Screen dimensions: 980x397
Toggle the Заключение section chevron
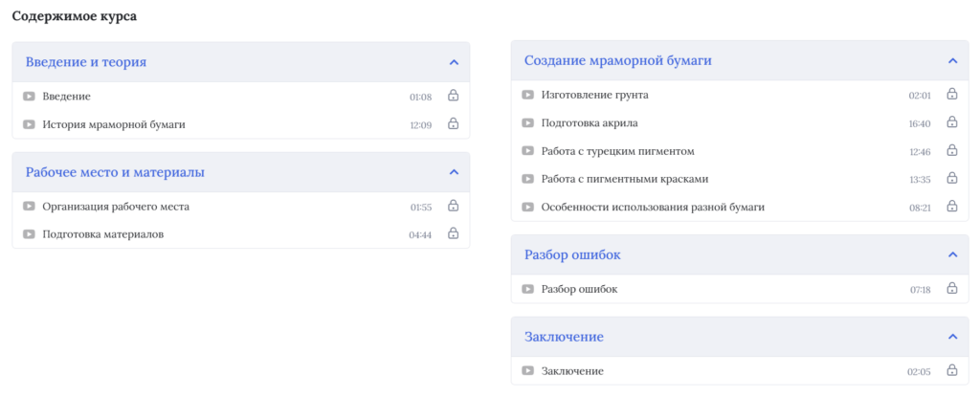(952, 337)
